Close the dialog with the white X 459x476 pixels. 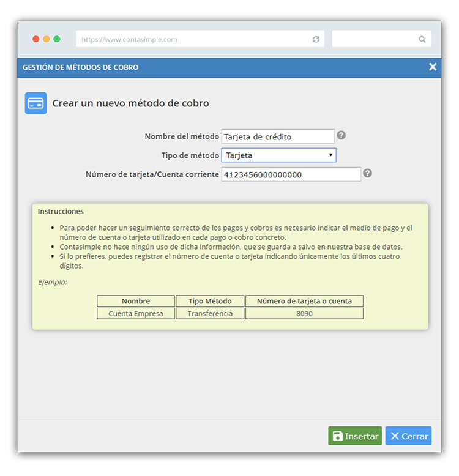tap(433, 67)
